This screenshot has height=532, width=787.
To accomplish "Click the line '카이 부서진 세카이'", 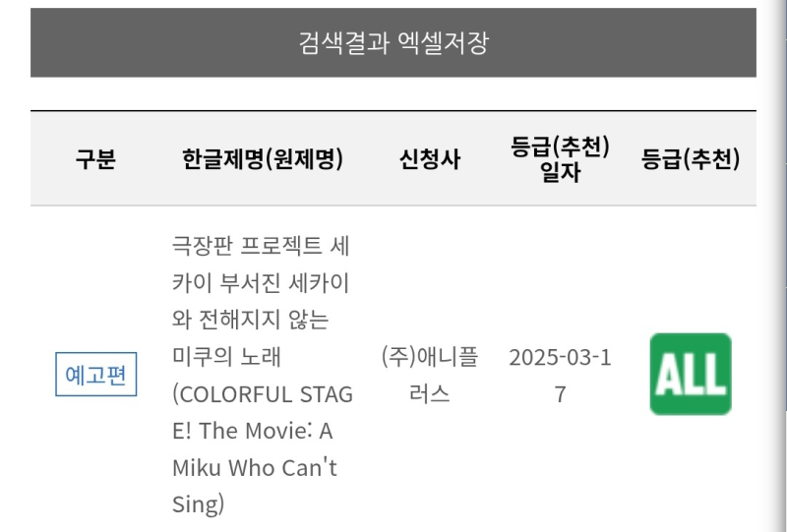I will coord(261,283).
